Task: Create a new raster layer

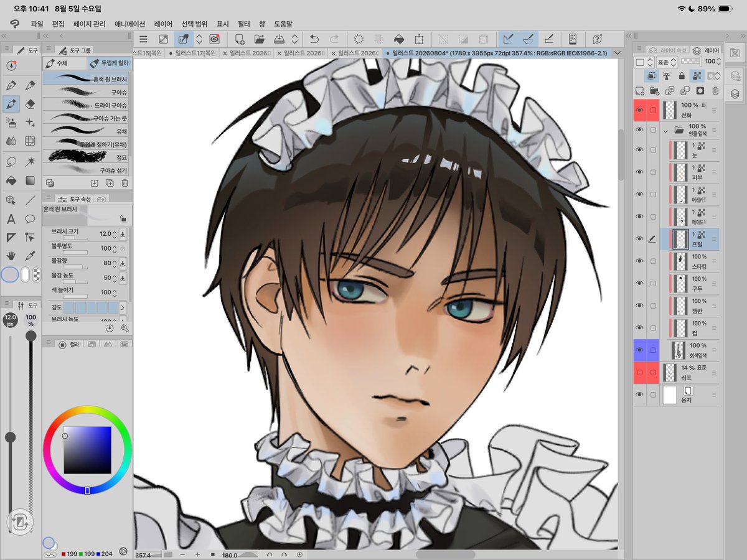Action: [x=639, y=91]
